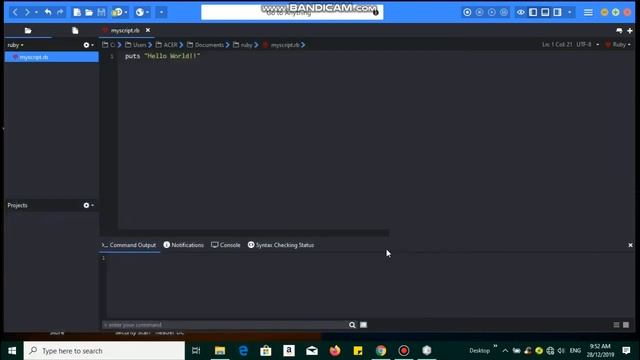Click the save macro icon

(504, 12)
